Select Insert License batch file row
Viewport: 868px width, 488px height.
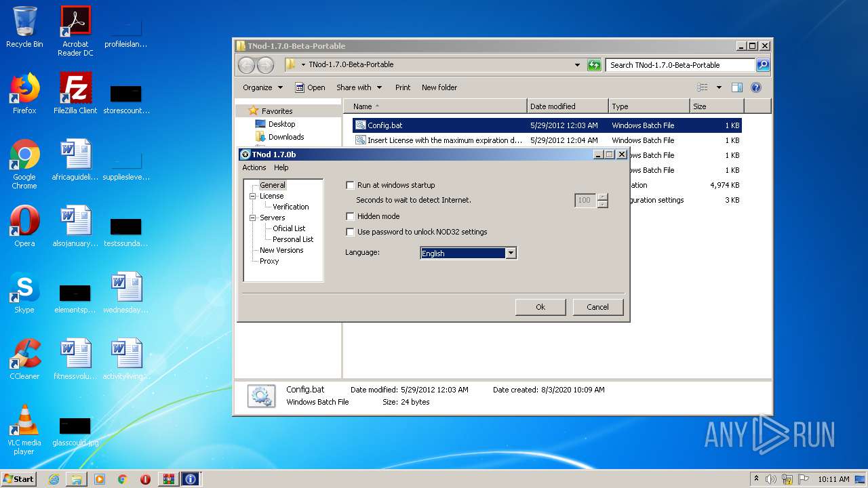pyautogui.click(x=547, y=140)
